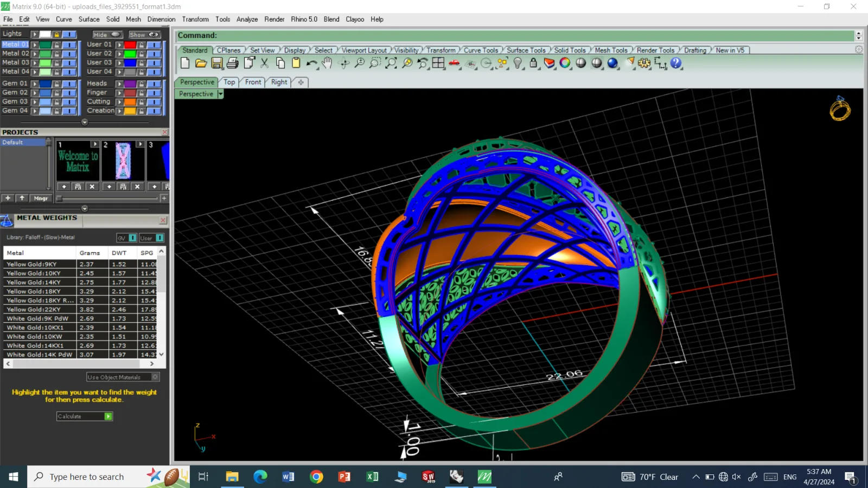Click the orange Cutting layer color swatch

[130, 101]
